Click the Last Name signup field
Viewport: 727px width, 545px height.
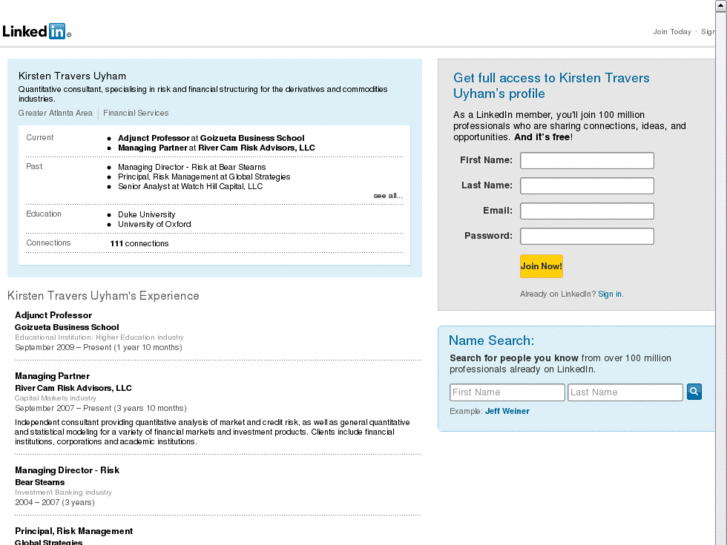coord(587,186)
